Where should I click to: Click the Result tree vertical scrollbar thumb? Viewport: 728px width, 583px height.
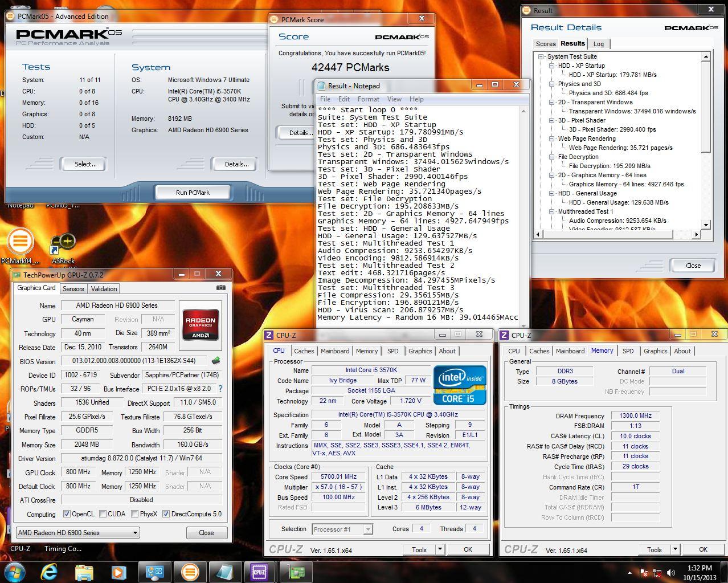(706, 107)
